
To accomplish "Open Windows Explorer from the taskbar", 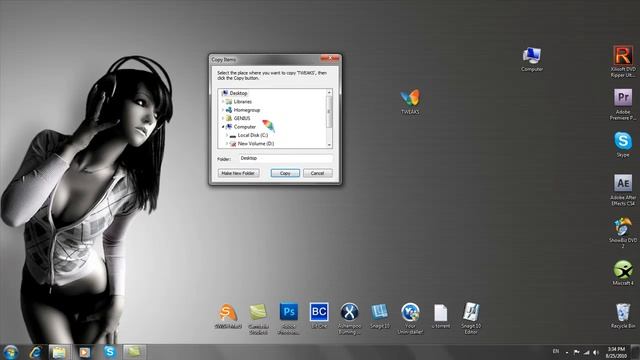I will pyautogui.click(x=59, y=352).
